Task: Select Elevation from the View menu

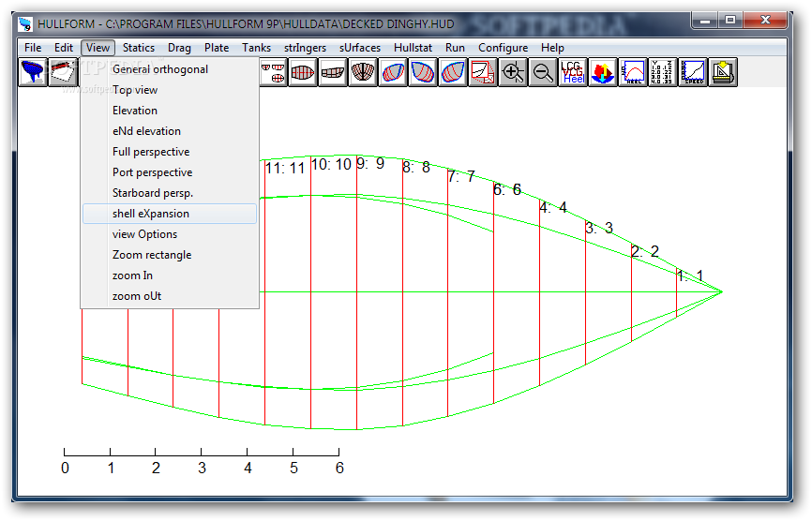Action: pyautogui.click(x=170, y=111)
